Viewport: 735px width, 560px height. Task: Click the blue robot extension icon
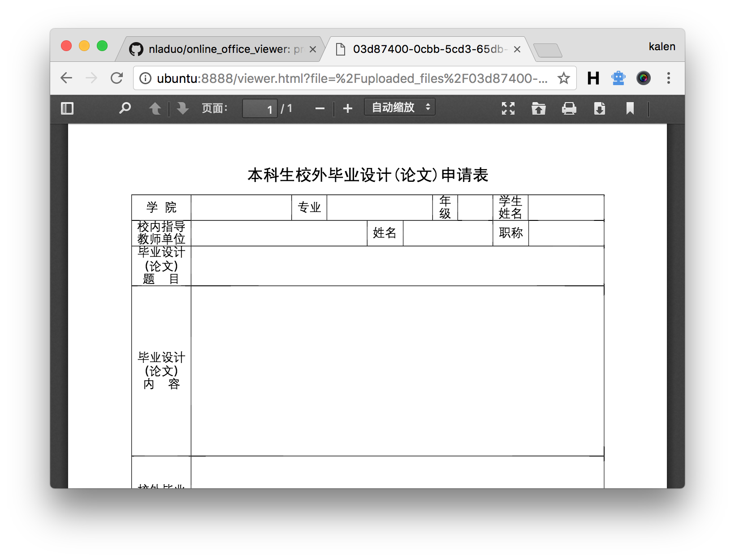click(x=618, y=78)
